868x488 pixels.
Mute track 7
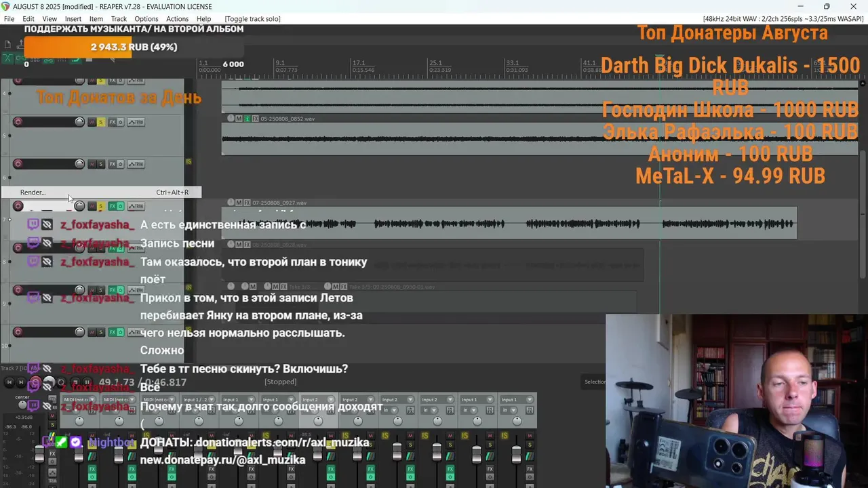point(92,206)
